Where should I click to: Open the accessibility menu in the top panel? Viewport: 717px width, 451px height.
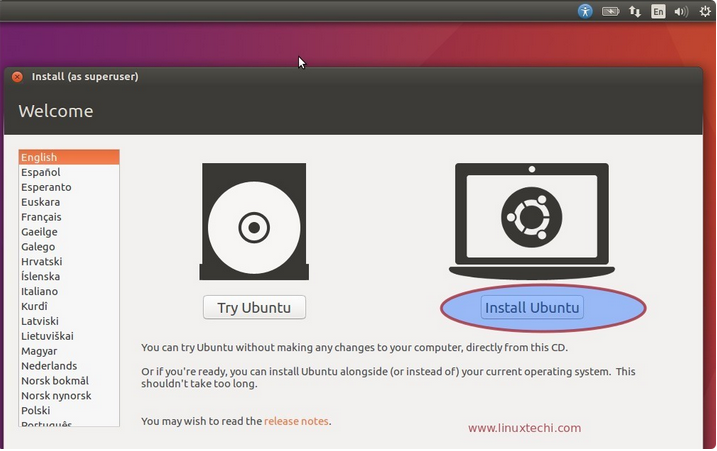click(x=585, y=11)
